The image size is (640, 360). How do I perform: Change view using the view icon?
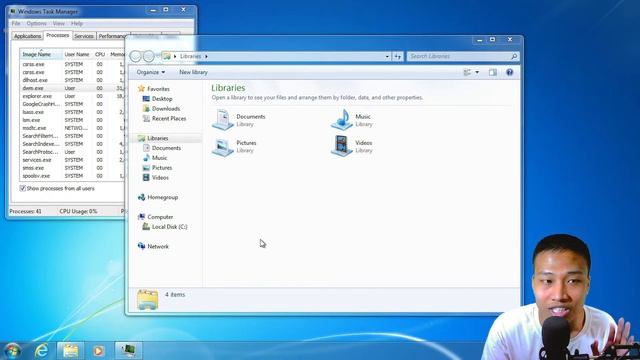[x=468, y=72]
